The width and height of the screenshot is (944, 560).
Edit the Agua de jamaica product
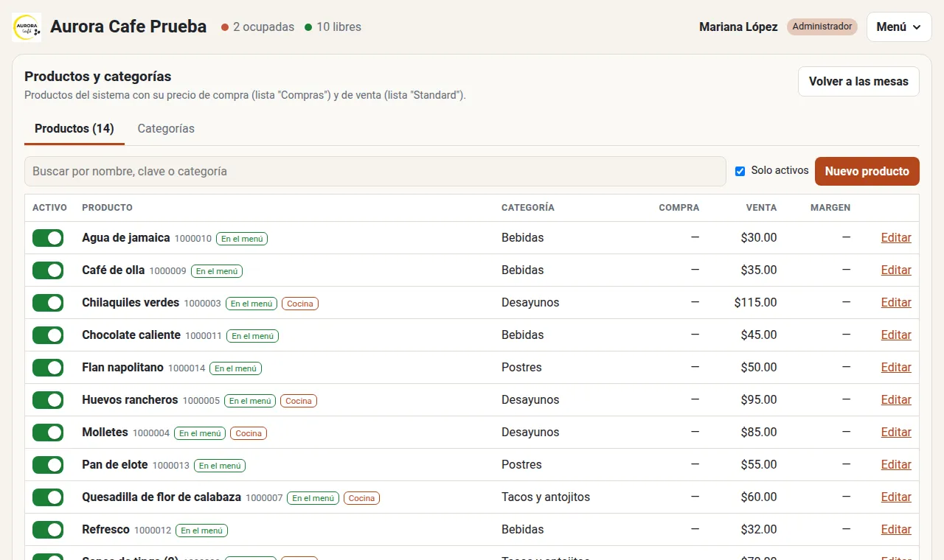tap(896, 238)
